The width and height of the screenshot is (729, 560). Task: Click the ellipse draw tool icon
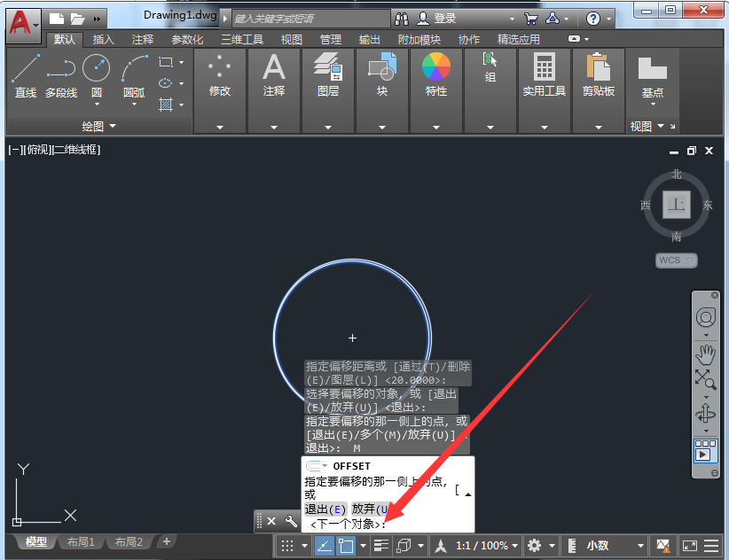pos(166,83)
